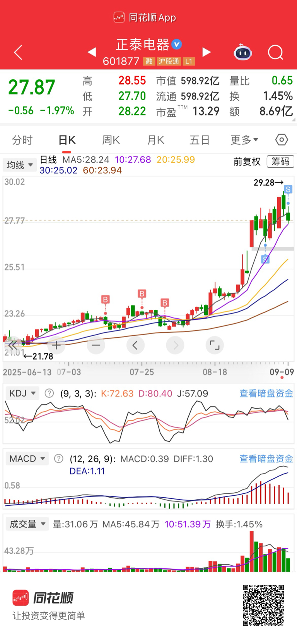
Task: Zoom in the chart with plus button
Action: point(56,345)
